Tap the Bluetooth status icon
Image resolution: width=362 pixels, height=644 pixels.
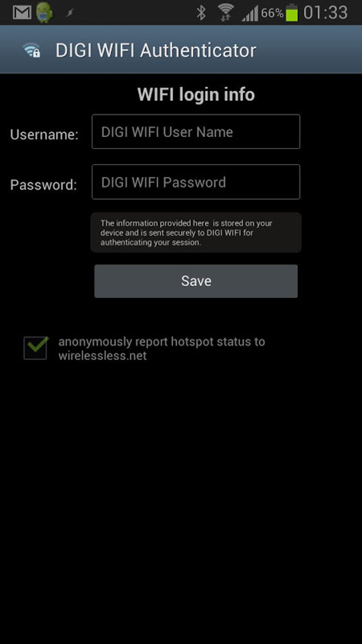tap(201, 13)
